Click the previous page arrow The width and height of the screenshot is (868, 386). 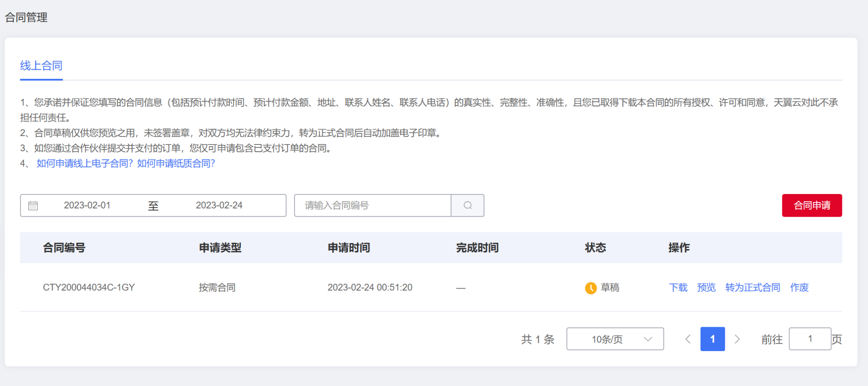coord(688,339)
